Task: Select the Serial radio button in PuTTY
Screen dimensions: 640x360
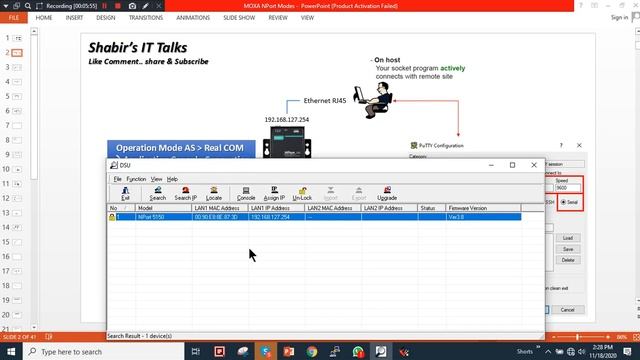Action: (564, 202)
